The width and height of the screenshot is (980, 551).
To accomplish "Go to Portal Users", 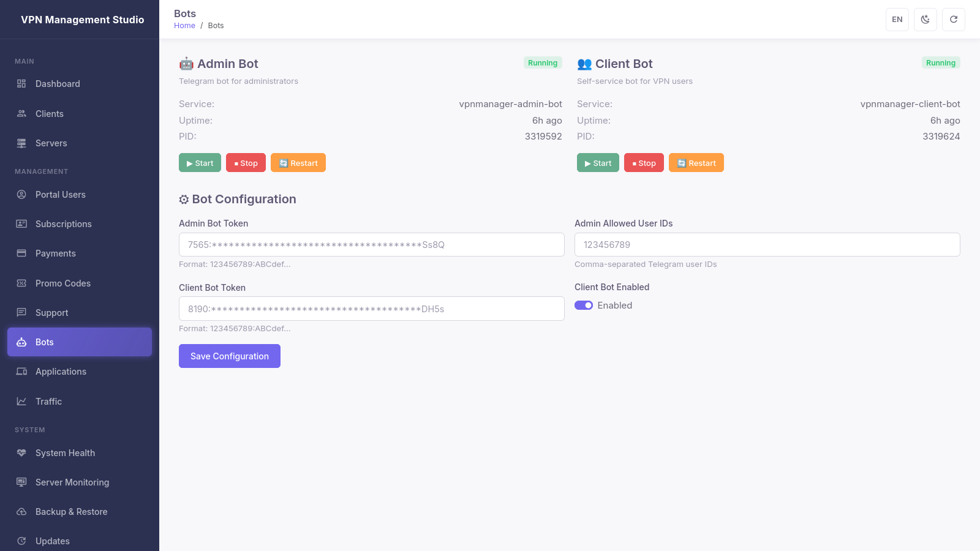I will pos(60,194).
